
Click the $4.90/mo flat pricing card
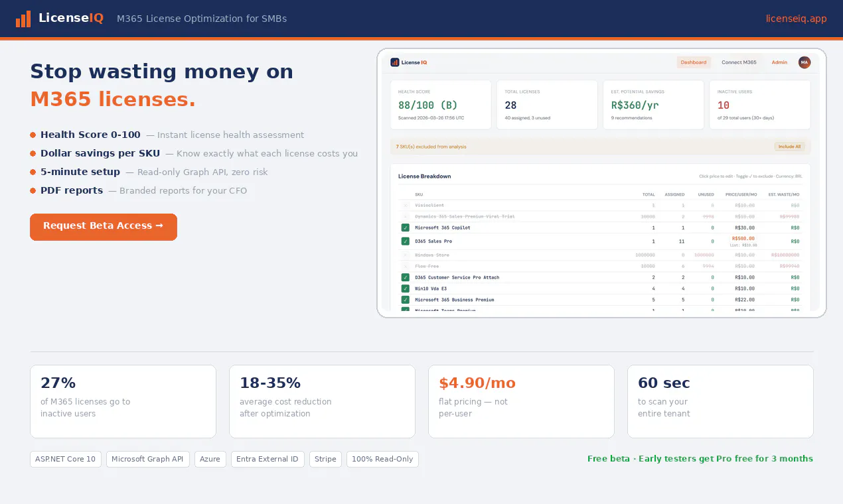click(521, 401)
